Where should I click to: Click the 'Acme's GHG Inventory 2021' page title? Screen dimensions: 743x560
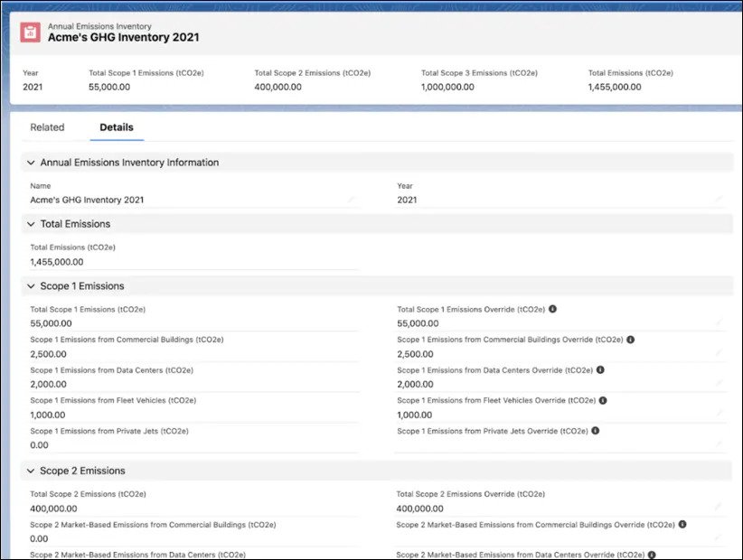pyautogui.click(x=124, y=37)
